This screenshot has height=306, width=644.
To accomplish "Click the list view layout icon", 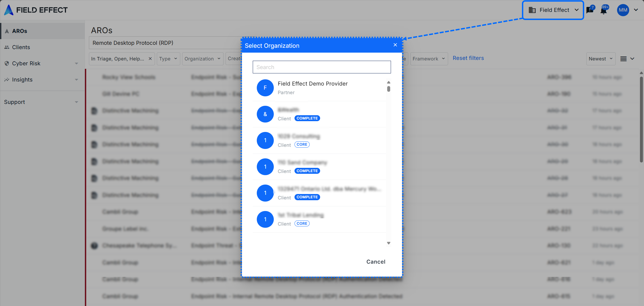I will 624,59.
